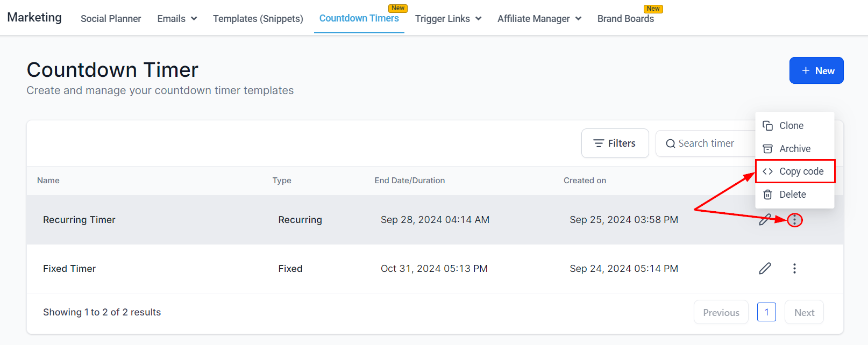The width and height of the screenshot is (868, 345).
Task: Expand the Trigger Links dropdown arrow
Action: [x=478, y=19]
